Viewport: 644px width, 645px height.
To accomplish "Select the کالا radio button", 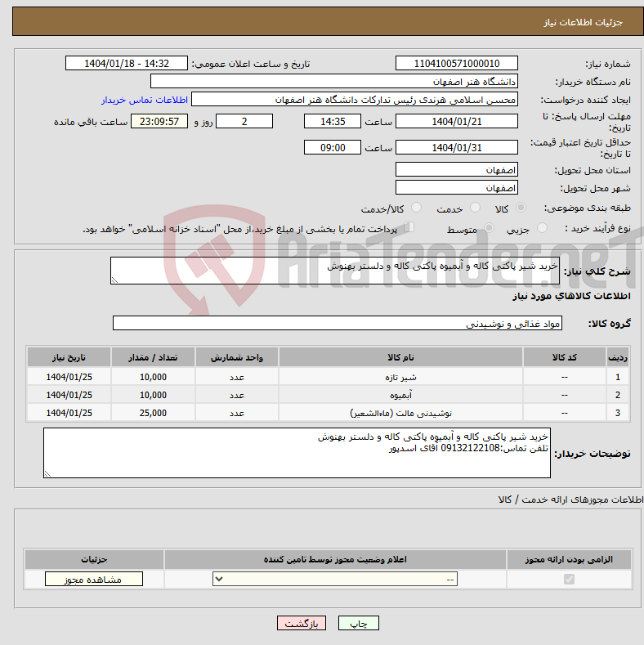I will click(521, 208).
